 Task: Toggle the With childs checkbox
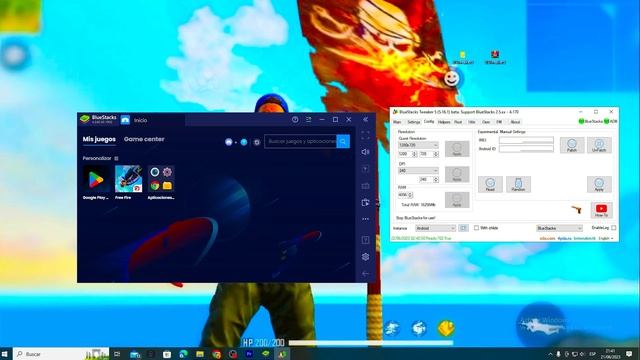(x=476, y=228)
